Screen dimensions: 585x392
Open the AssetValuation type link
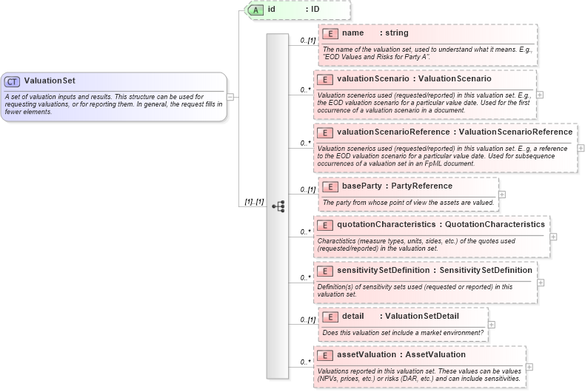[x=435, y=354]
